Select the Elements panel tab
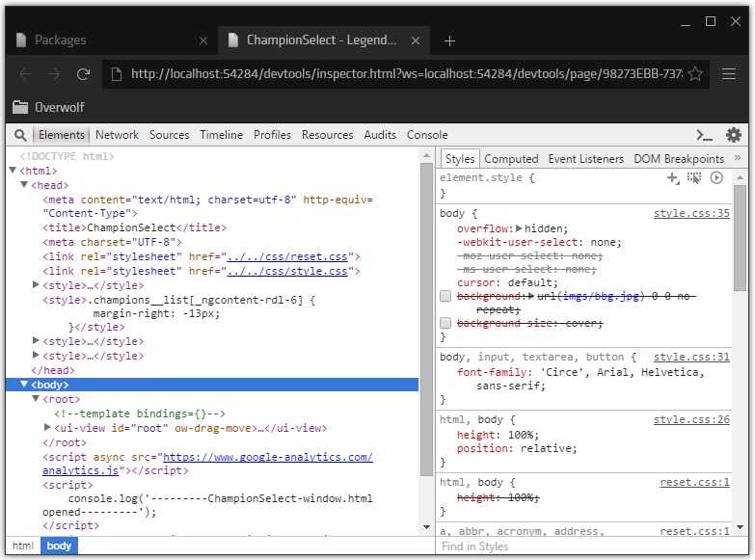The height and width of the screenshot is (560, 755). 62,135
